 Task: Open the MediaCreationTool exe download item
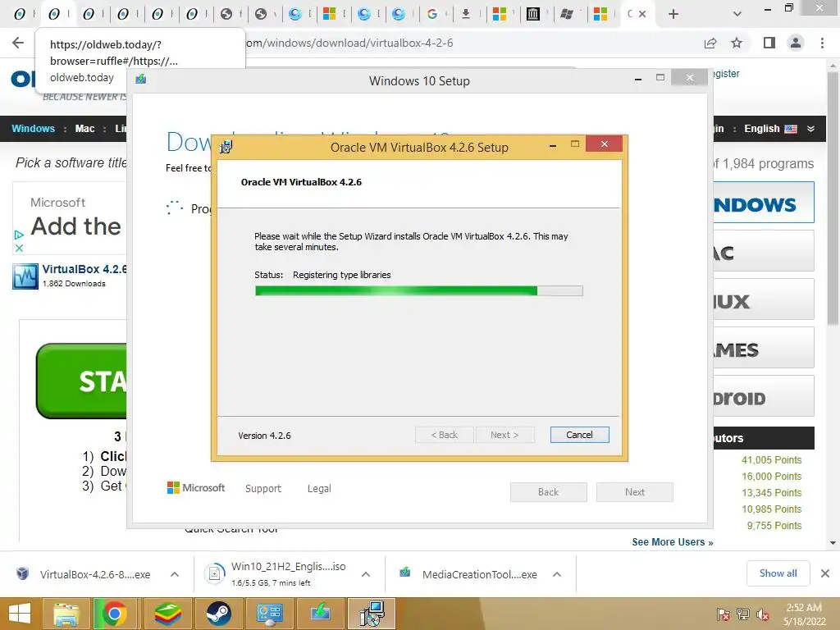pyautogui.click(x=468, y=574)
